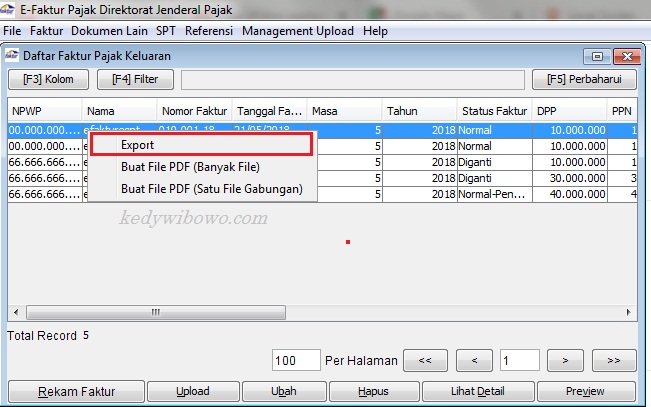The width and height of the screenshot is (651, 407).
Task: Sort by the DPP column header
Action: point(570,111)
